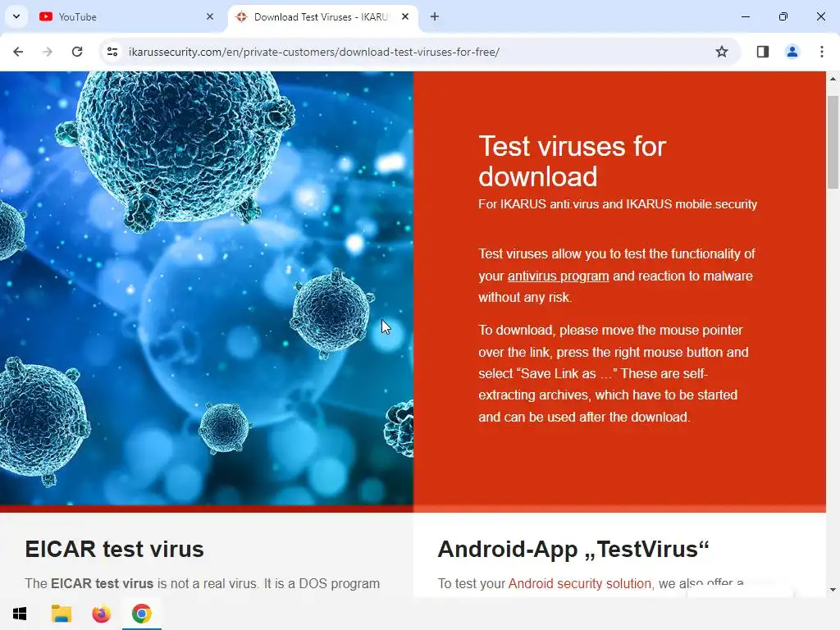Viewport: 840px width, 630px height.
Task: Open a new browser tab
Action: [435, 17]
